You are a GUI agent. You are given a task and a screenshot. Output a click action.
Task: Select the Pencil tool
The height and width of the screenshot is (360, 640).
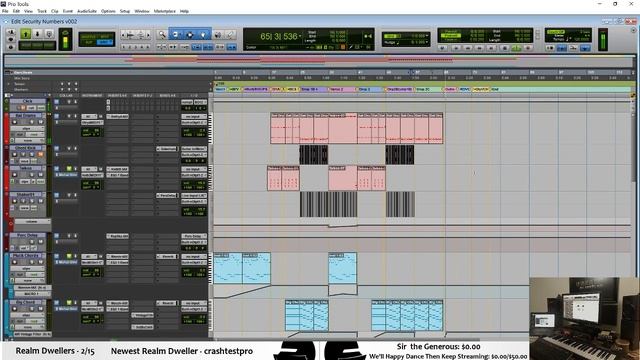coord(230,35)
